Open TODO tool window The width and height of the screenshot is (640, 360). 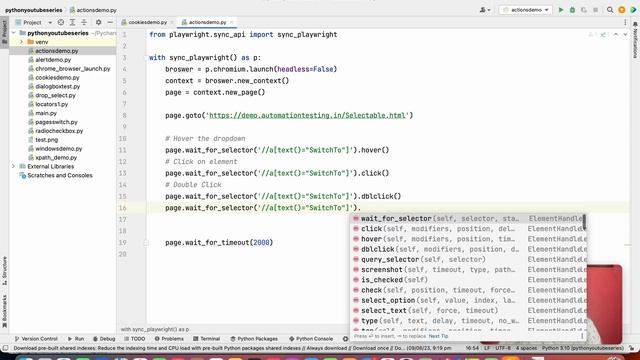[135, 339]
